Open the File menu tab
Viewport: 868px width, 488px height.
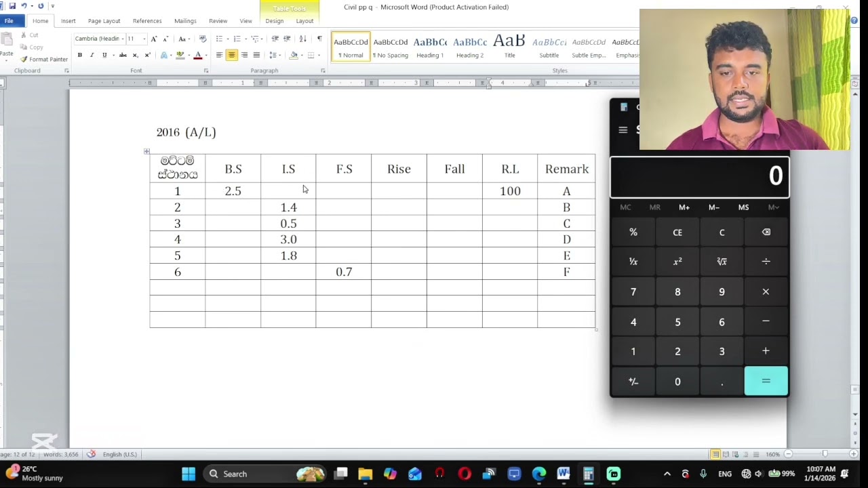(9, 21)
